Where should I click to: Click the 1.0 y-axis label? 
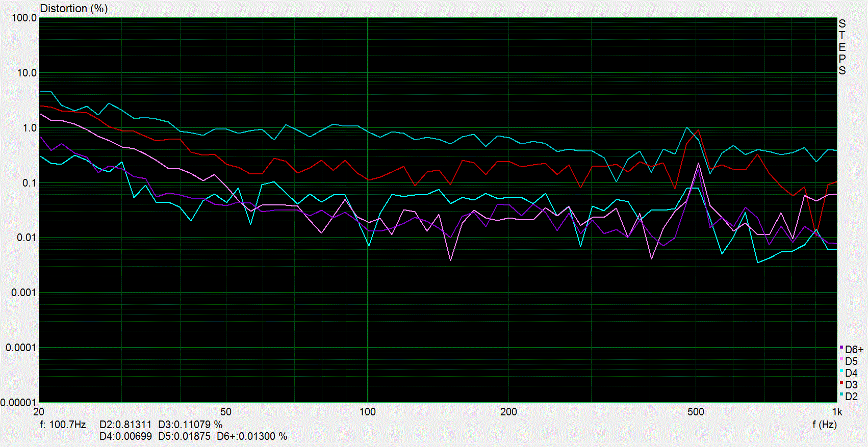point(30,128)
